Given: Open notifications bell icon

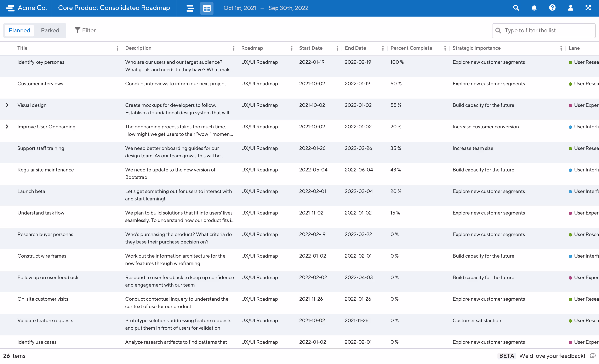Looking at the screenshot, I should 534,8.
